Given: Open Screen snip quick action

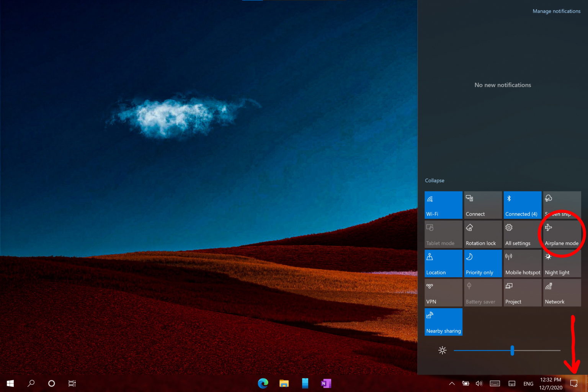Looking at the screenshot, I should pos(562,205).
